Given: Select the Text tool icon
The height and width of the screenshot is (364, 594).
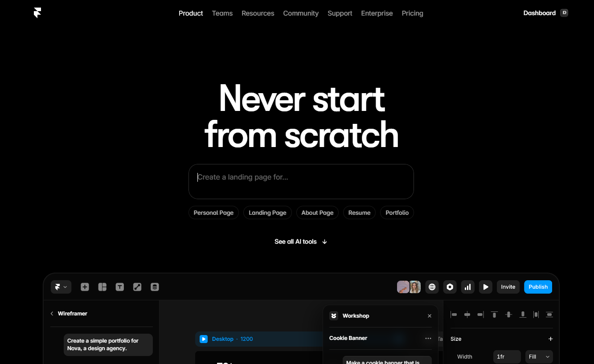Looking at the screenshot, I should tap(120, 287).
